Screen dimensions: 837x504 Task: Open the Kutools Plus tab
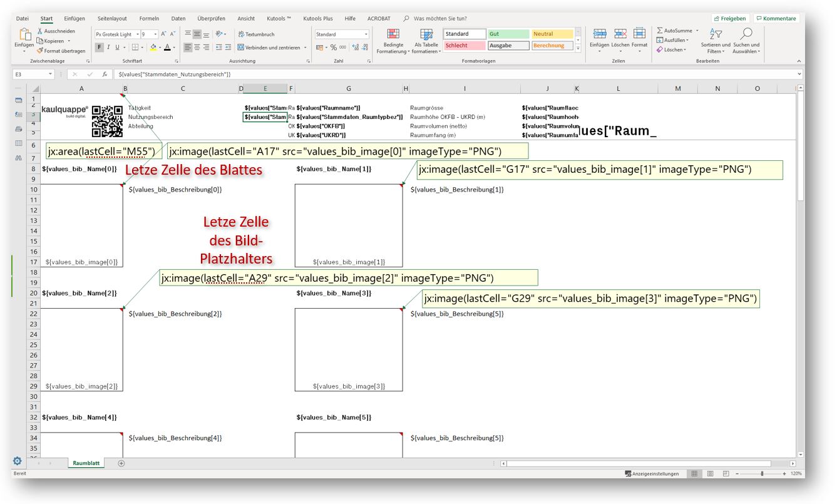(x=318, y=19)
